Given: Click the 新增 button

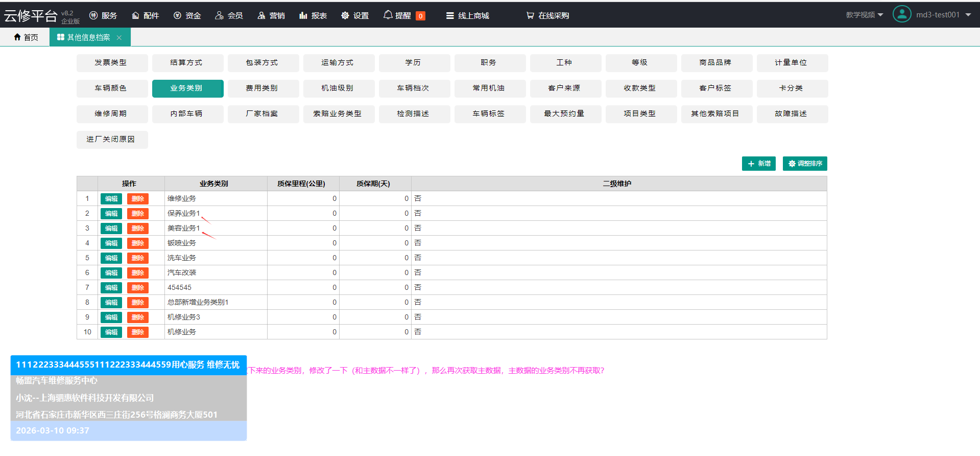Looking at the screenshot, I should pyautogui.click(x=758, y=164).
